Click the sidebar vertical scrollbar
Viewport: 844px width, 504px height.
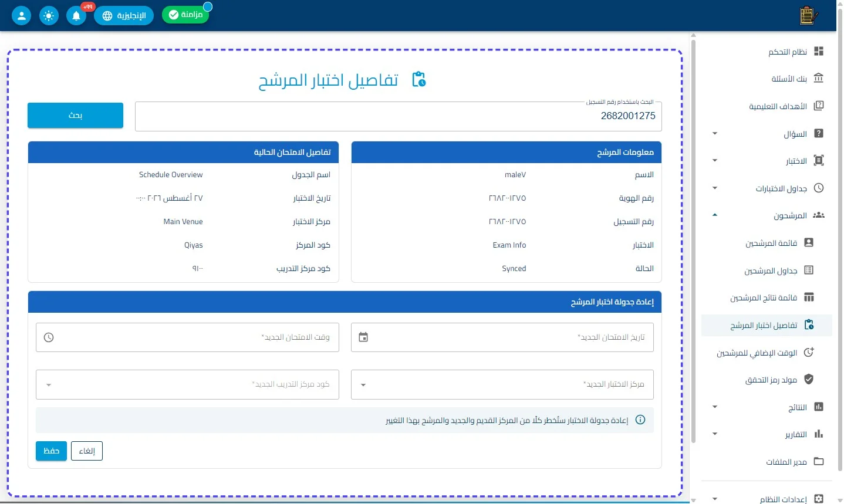[x=693, y=241]
